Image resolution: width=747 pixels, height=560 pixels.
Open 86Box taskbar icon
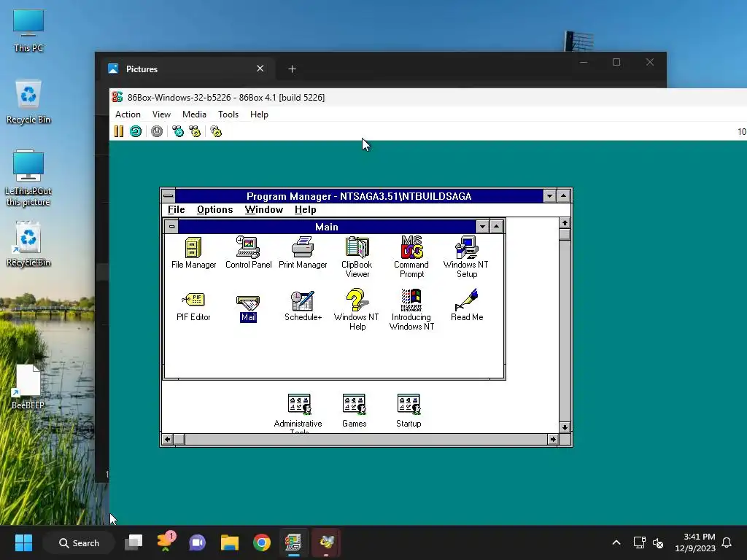[x=293, y=542]
